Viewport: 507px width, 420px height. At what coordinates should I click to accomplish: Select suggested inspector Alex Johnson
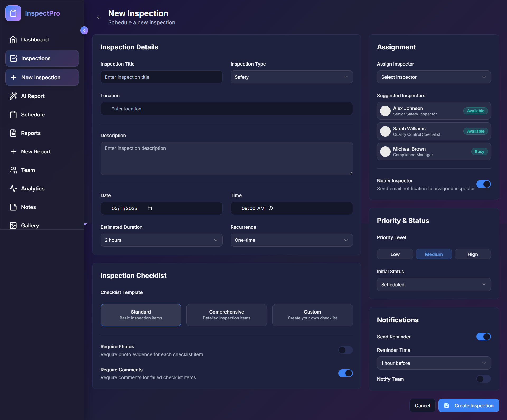tap(434, 111)
